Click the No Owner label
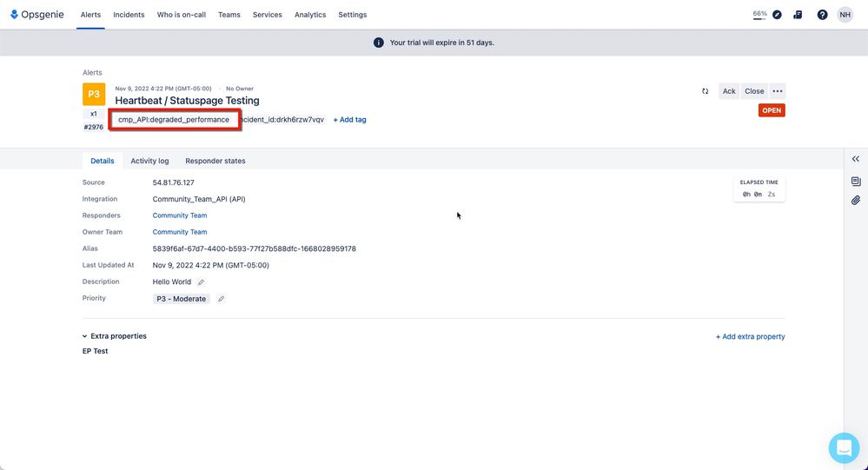This screenshot has height=470, width=868. click(240, 89)
